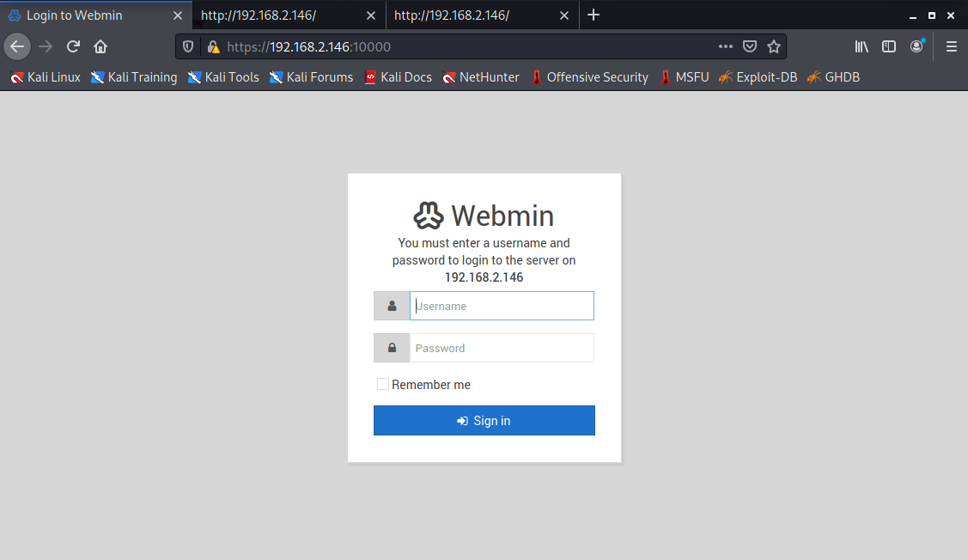Open page actions three-dot menu
Image resolution: width=968 pixels, height=560 pixels.
pyautogui.click(x=726, y=47)
